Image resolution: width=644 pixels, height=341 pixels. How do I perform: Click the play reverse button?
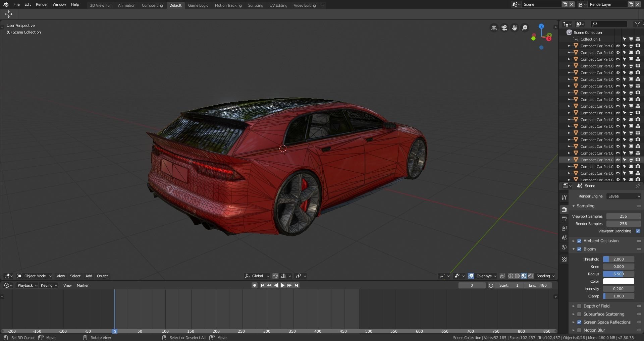tap(276, 285)
